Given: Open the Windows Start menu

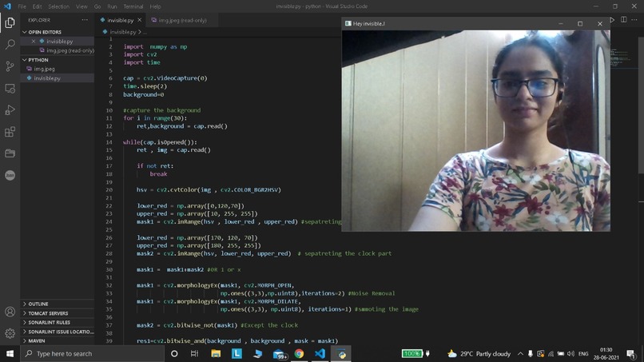Looking at the screenshot, I should (x=10, y=353).
